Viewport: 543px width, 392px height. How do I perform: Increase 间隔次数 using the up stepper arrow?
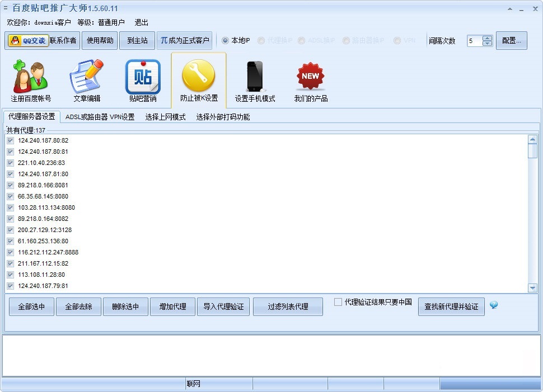[487, 37]
